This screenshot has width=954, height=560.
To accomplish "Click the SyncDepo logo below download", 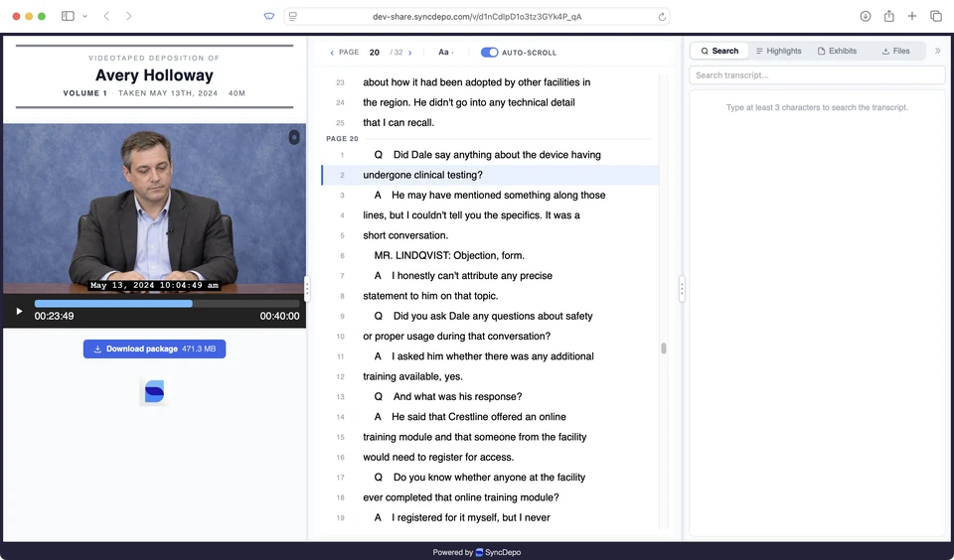I will [x=154, y=391].
